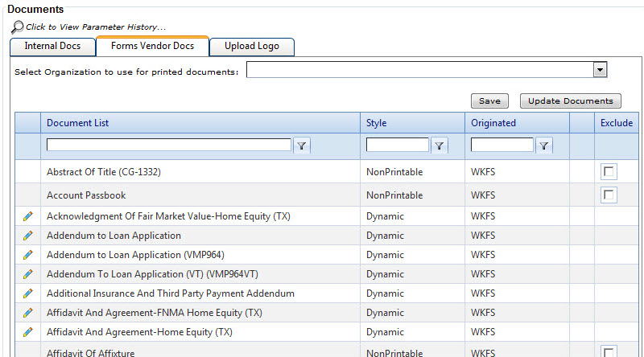The width and height of the screenshot is (644, 357).
Task: Click the Update Documents button
Action: (x=571, y=101)
